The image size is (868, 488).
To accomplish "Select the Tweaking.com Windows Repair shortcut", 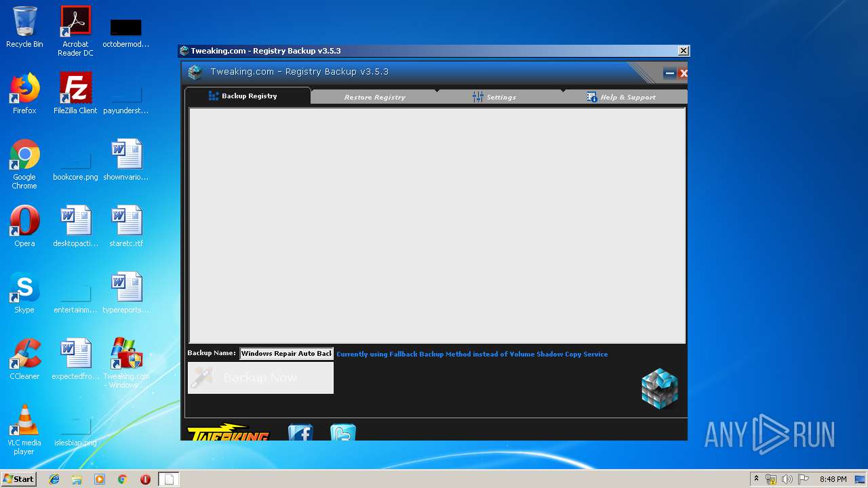I will point(126,363).
